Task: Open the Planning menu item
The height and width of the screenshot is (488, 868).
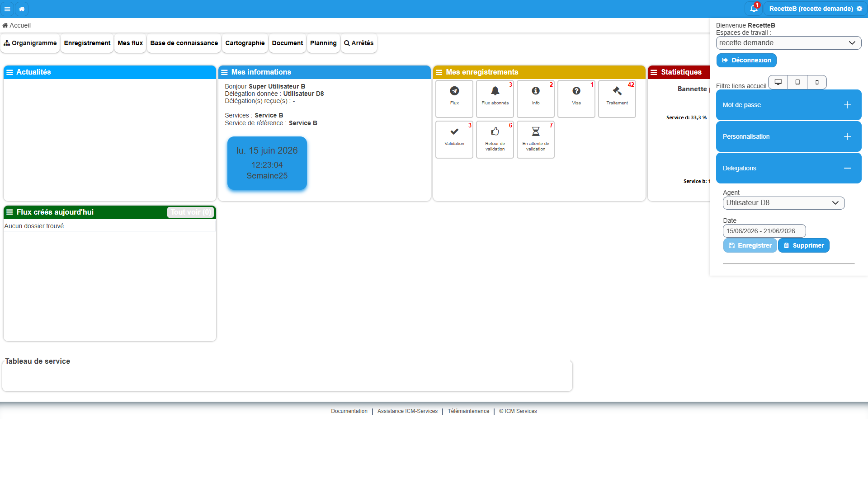Action: pyautogui.click(x=323, y=43)
